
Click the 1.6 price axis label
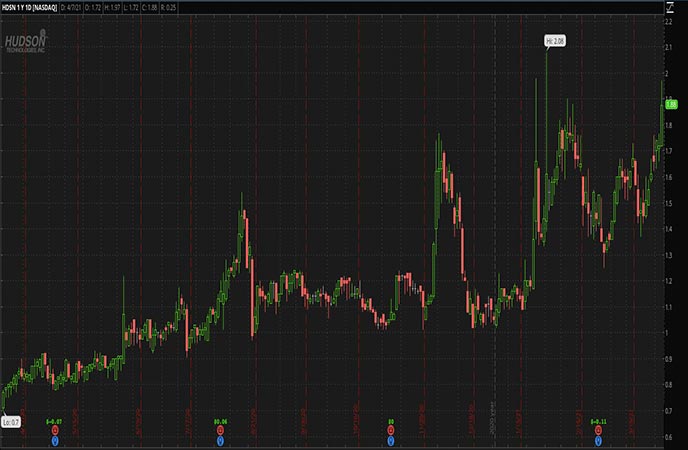pos(669,177)
